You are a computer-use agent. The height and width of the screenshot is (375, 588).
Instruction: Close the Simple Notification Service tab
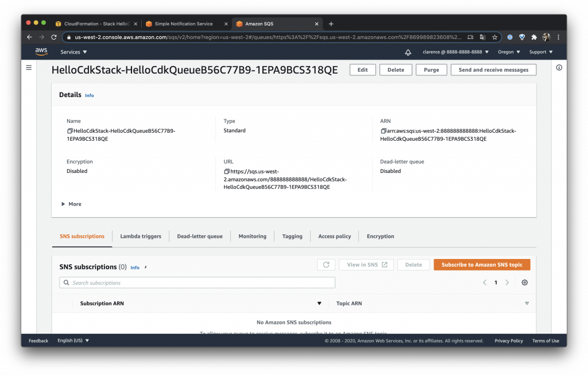(226, 24)
